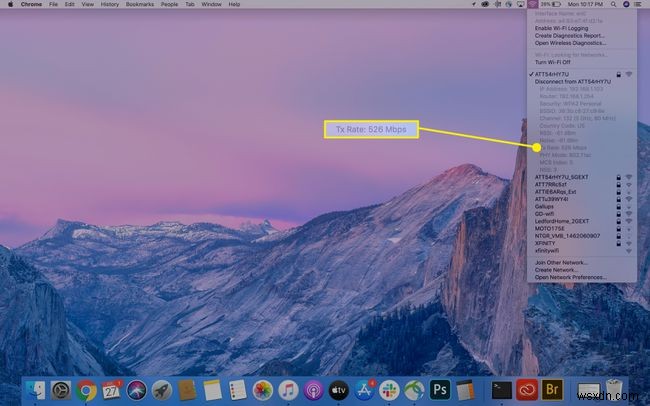Join network ATT54rHY7U_5GEXT
The image size is (650, 406).
(582, 177)
